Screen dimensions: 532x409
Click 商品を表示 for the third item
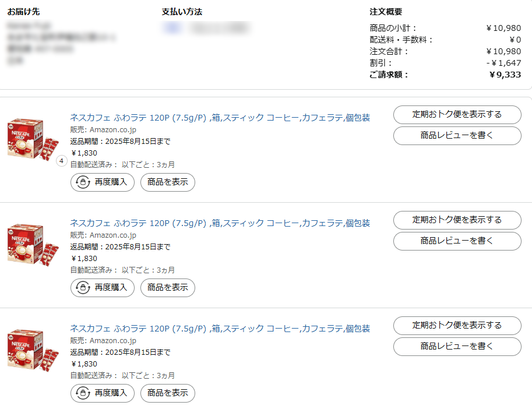167,393
